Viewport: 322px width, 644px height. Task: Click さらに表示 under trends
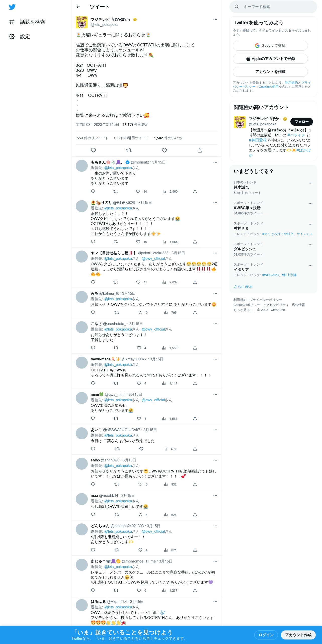[243, 287]
